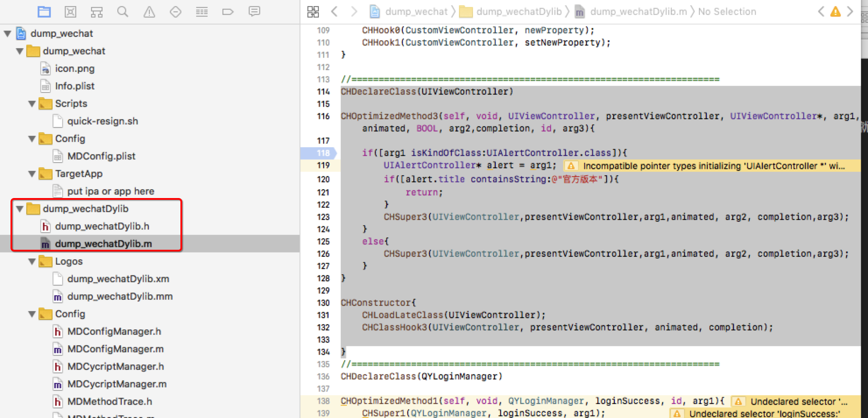The width and height of the screenshot is (868, 418).
Task: Open the Debug navigator
Action: [x=202, y=12]
